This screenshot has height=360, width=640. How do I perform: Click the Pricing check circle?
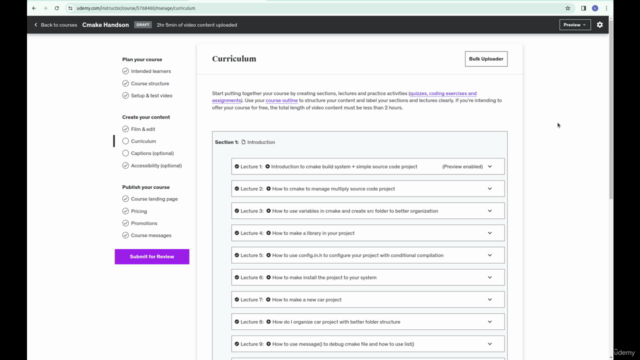[x=125, y=211]
